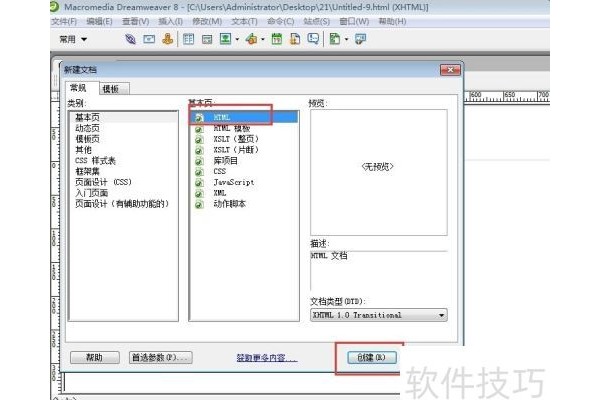
Task: Click the 帮助 button in dialog
Action: pos(95,358)
